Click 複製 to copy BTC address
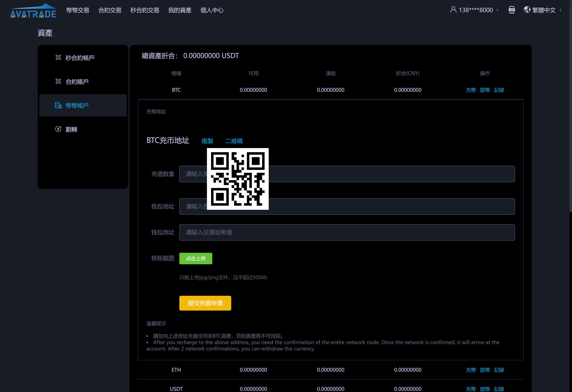The height and width of the screenshot is (392, 572). tap(207, 141)
